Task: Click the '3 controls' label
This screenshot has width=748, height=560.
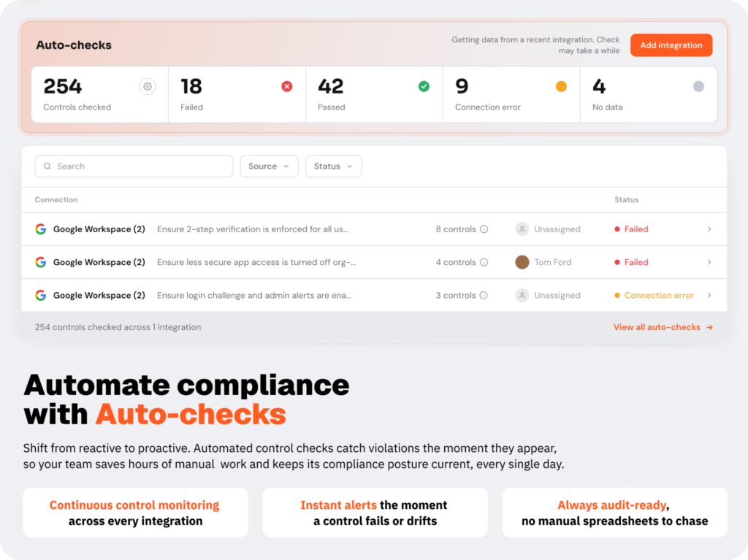Action: point(456,295)
